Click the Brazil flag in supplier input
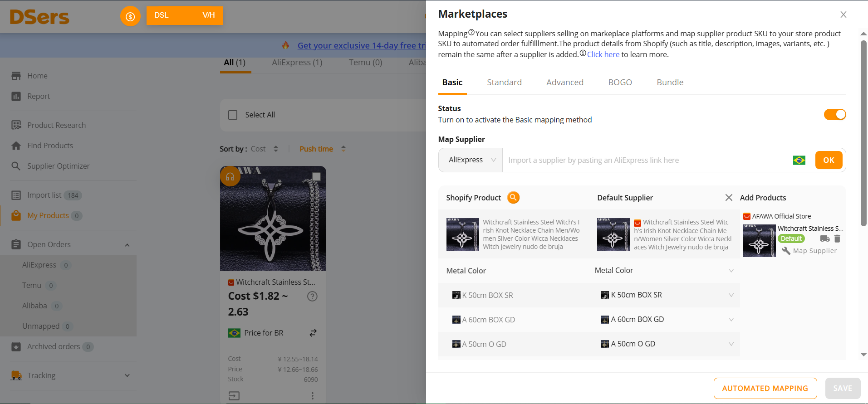The height and width of the screenshot is (404, 868). click(x=799, y=160)
